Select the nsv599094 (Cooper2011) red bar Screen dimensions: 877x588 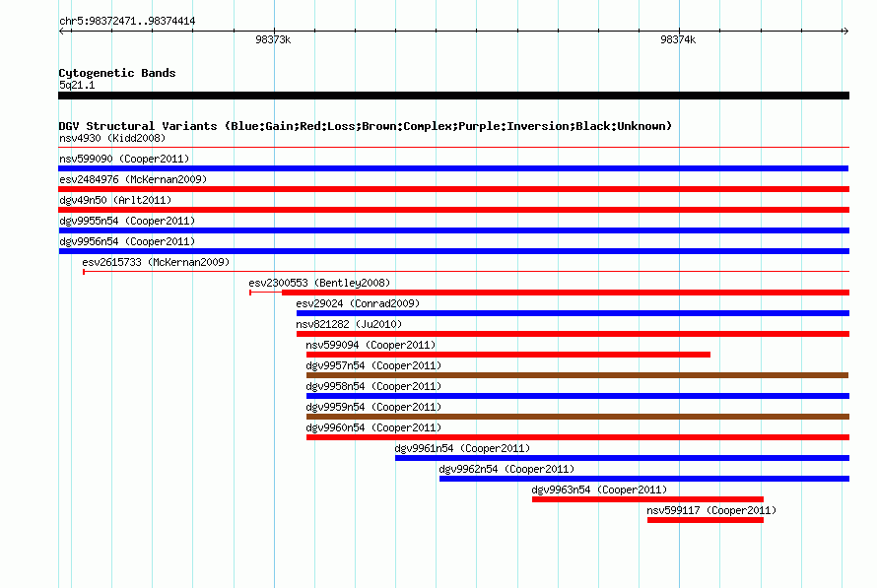click(507, 355)
